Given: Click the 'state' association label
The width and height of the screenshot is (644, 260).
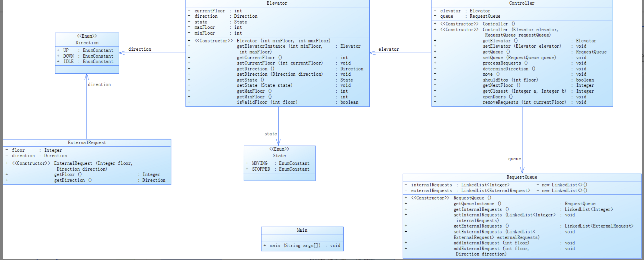Looking at the screenshot, I should tap(271, 134).
